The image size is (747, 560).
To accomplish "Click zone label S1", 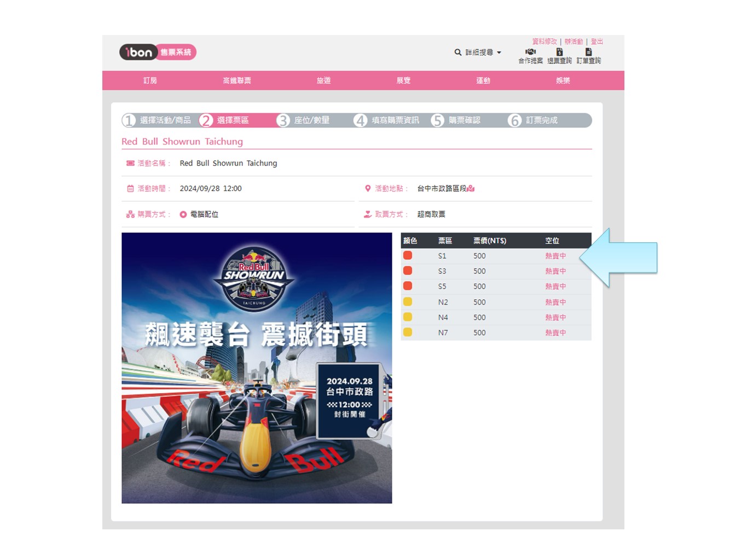I will coord(442,256).
